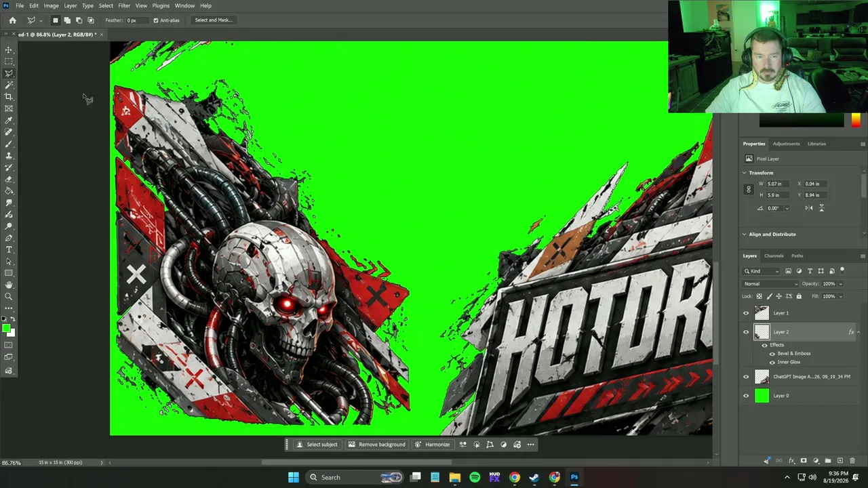Select the Hand tool
Image resolution: width=868 pixels, height=488 pixels.
9,285
